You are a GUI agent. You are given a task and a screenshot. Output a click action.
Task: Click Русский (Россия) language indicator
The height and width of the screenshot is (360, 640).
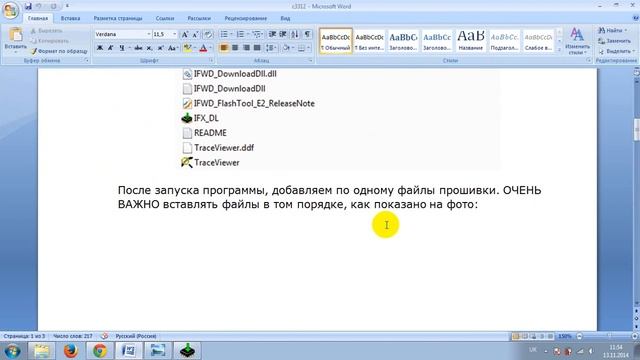[136, 336]
